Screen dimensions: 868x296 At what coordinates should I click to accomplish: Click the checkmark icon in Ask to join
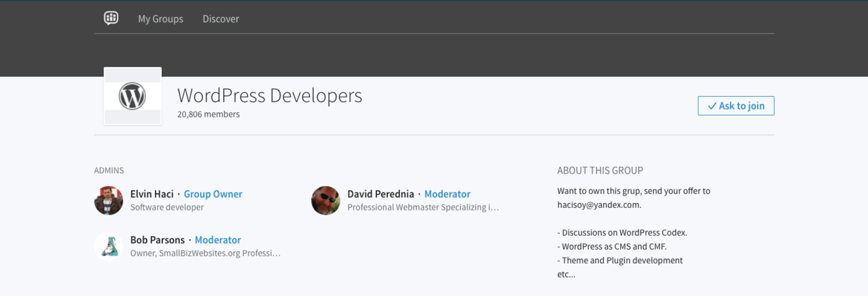point(712,106)
